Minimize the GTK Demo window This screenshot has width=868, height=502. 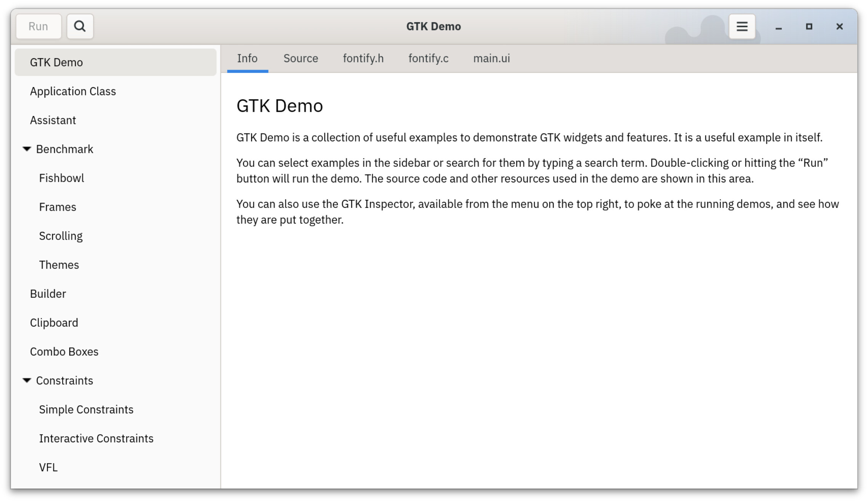778,27
